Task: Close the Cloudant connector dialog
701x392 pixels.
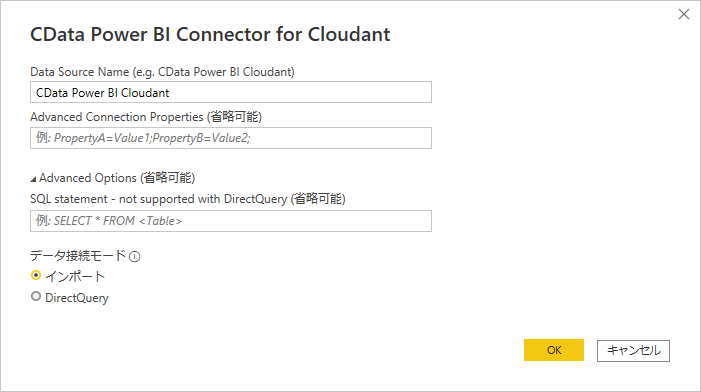Action: 684,14
